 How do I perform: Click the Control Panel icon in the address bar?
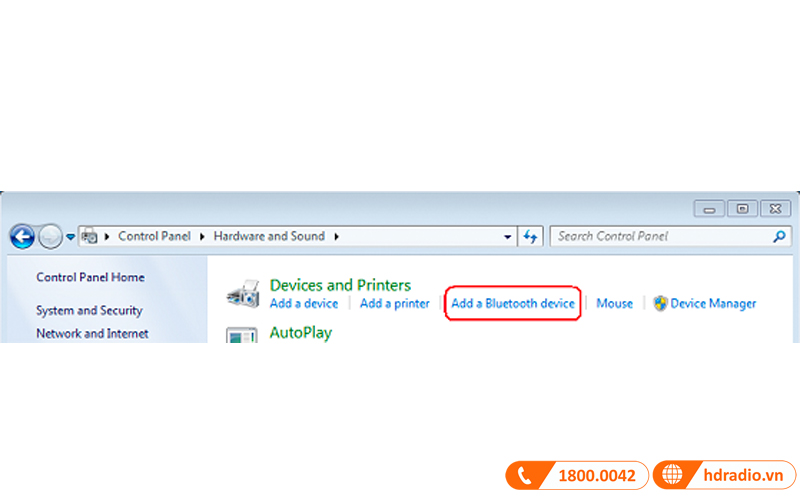click(x=89, y=237)
